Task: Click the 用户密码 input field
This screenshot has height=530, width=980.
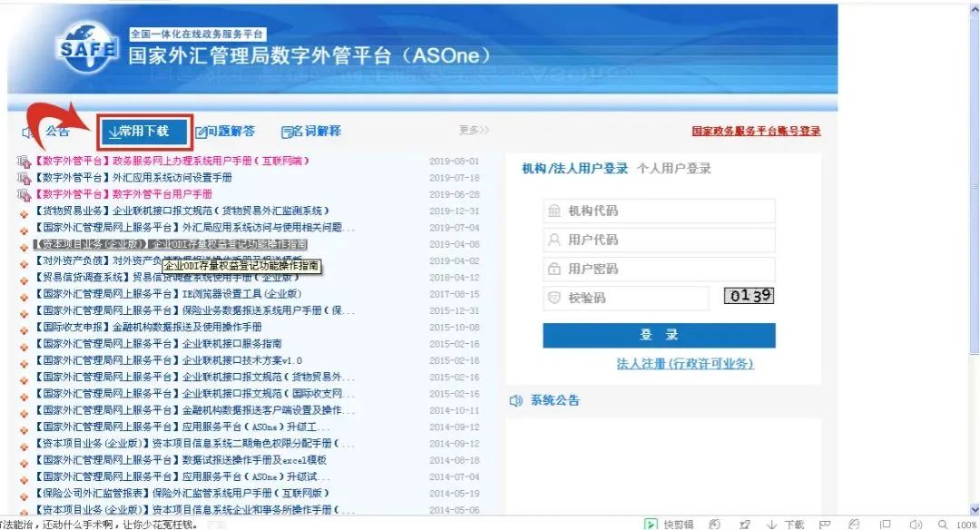Action: [660, 270]
